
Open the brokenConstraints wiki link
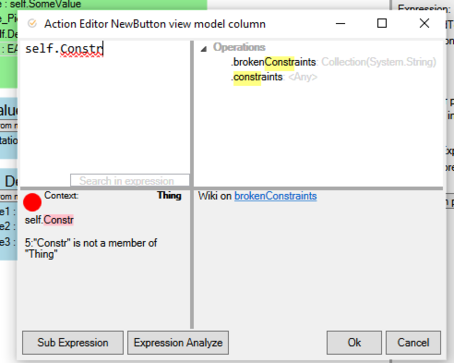pyautogui.click(x=275, y=196)
